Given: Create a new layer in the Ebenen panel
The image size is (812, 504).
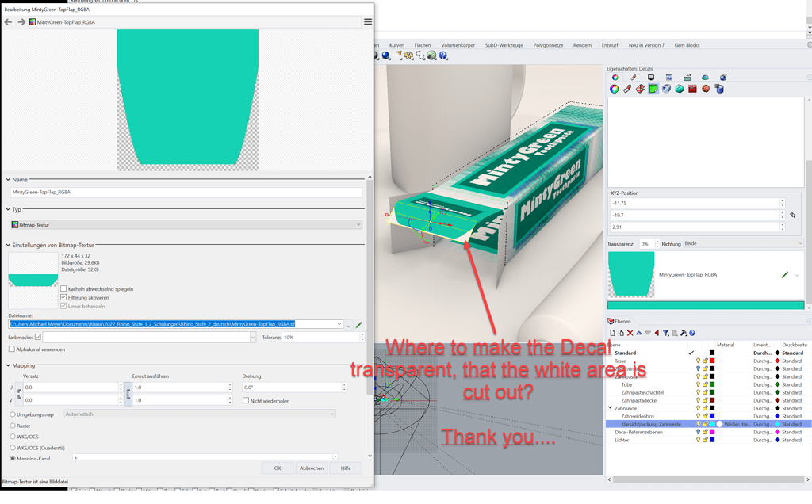Looking at the screenshot, I should pos(613,333).
